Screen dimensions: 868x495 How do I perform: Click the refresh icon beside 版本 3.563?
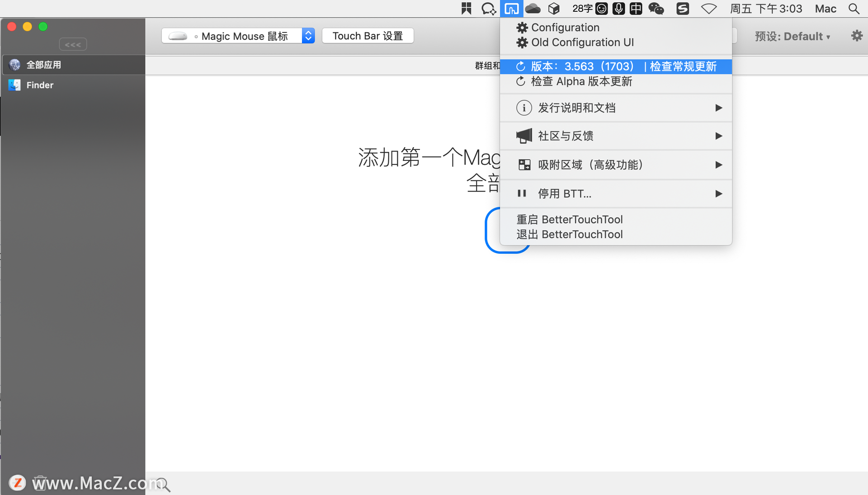coord(521,66)
